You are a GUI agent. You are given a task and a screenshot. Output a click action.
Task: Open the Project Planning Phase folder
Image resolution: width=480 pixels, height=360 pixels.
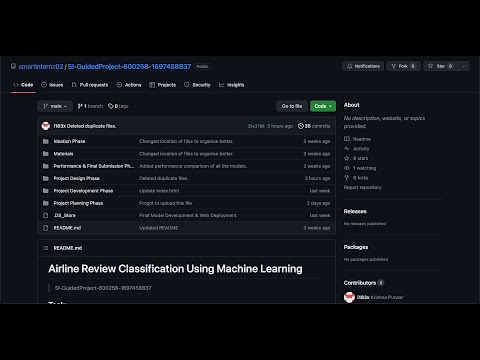pos(78,203)
